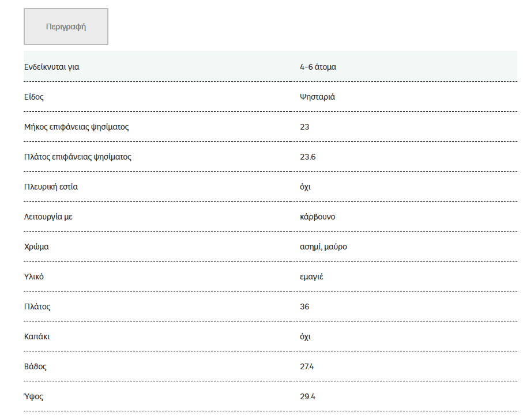Image resolution: width=523 pixels, height=420 pixels.
Task: Click the value 'ασημί, μαύρο'
Action: [x=323, y=247]
